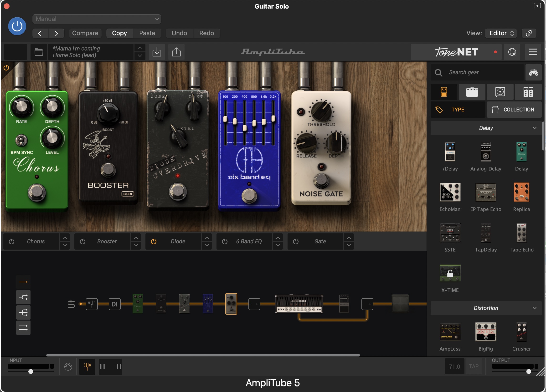Select the cabinet speaker gear category

pos(500,92)
